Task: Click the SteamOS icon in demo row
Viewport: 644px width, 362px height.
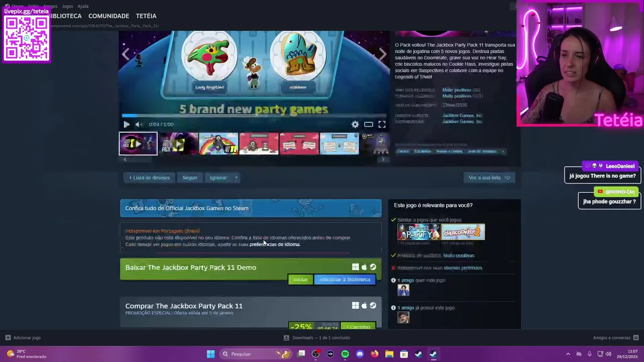Action: pos(373,267)
